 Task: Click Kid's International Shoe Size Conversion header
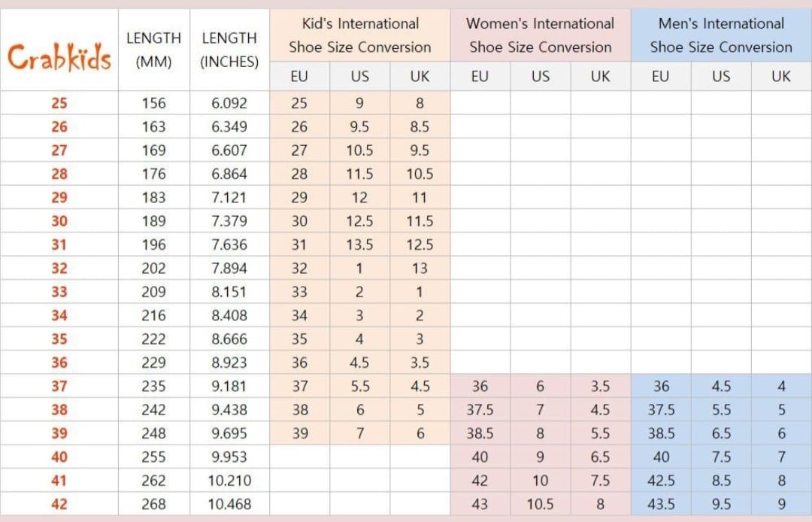click(360, 35)
